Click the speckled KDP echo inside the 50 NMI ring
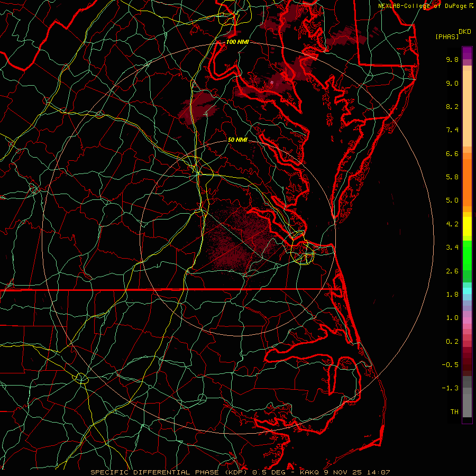Screen dimensions: 476x476 [x=240, y=239]
